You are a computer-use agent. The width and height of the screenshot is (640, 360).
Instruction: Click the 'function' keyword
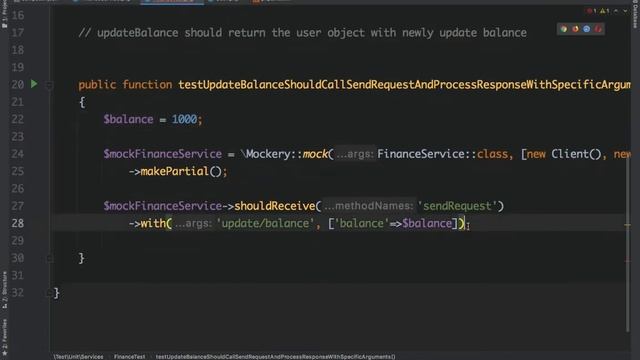tap(147, 84)
